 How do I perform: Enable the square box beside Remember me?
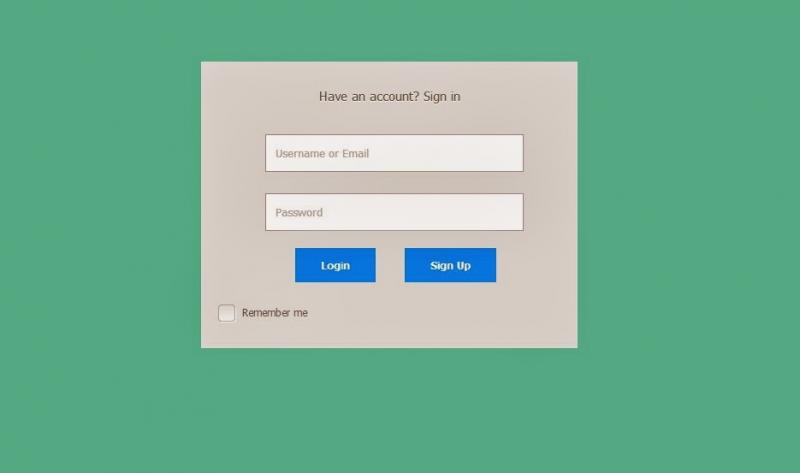[227, 313]
